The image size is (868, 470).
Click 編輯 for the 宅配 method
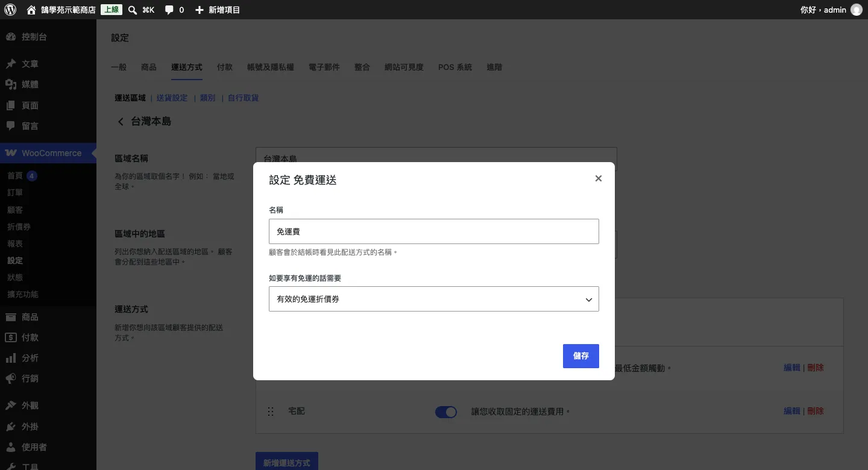pyautogui.click(x=792, y=411)
